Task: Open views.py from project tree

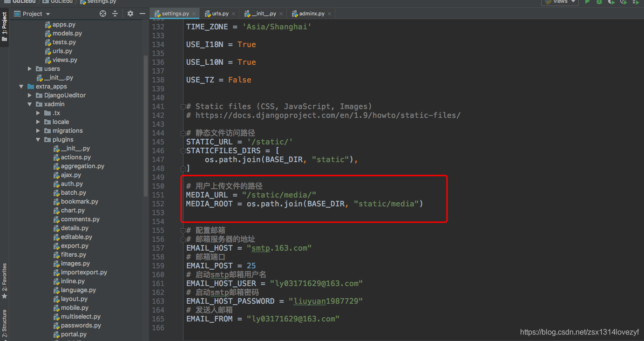Action: point(61,60)
